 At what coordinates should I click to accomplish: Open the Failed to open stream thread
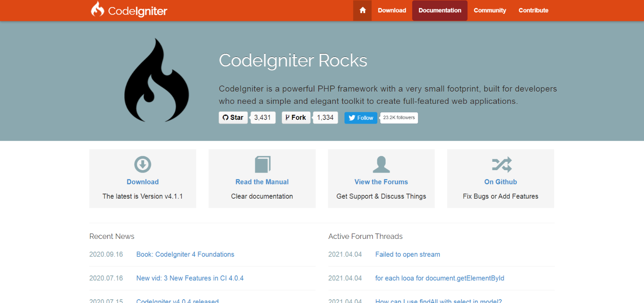(x=407, y=254)
